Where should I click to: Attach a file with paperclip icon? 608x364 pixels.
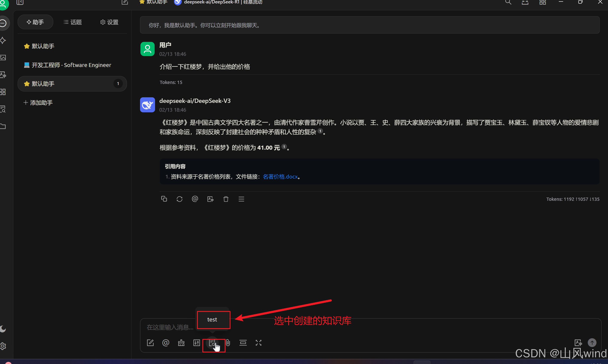point(228,343)
